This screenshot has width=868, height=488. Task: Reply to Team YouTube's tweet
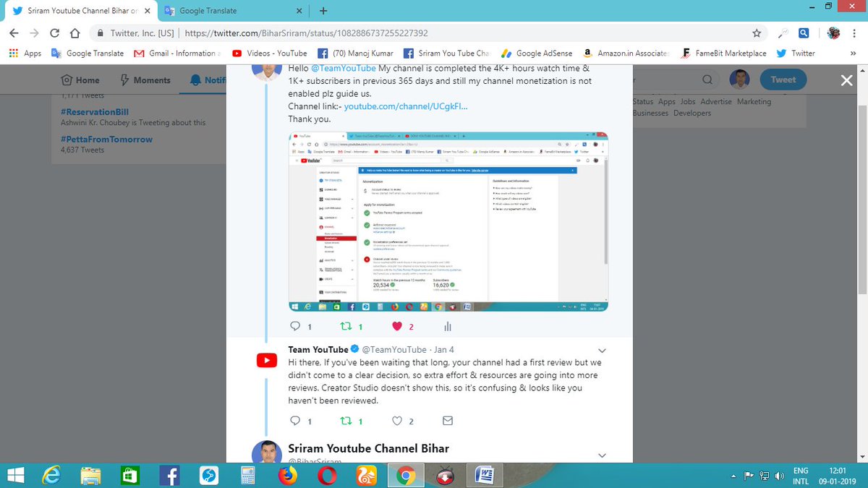(x=295, y=421)
